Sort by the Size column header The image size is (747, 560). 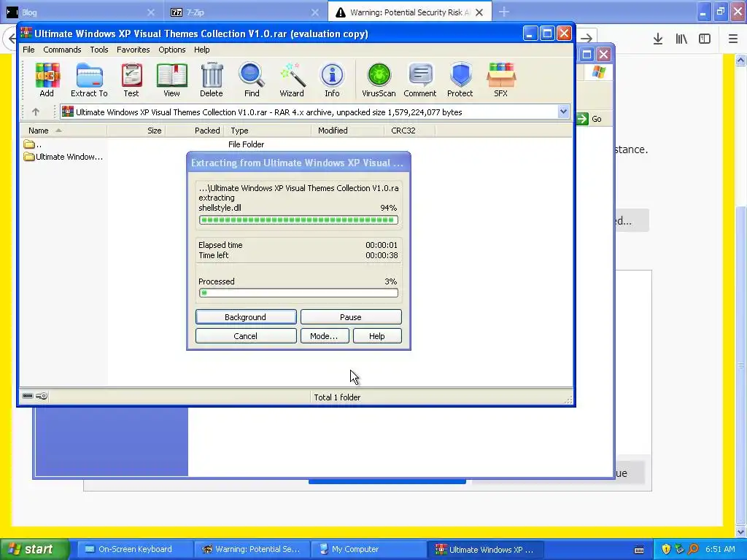(136, 131)
